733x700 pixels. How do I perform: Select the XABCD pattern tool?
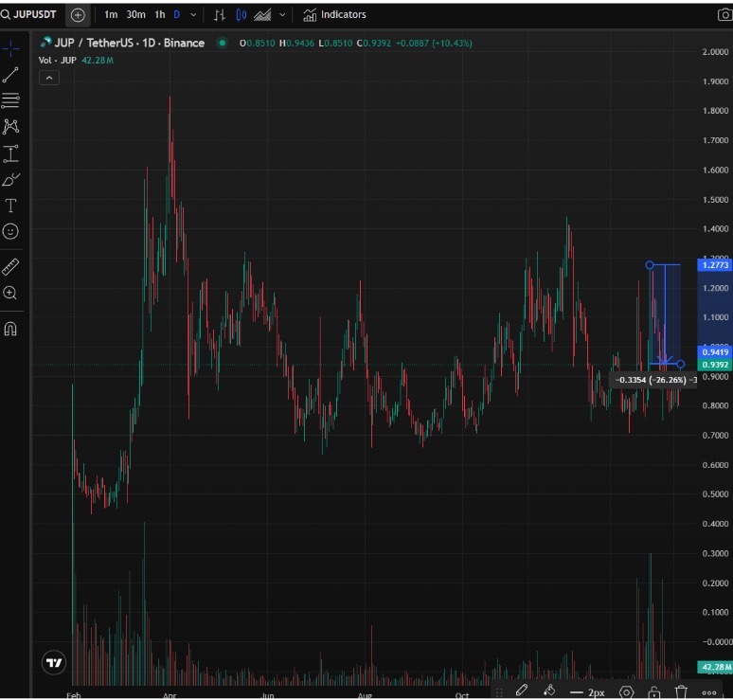(x=10, y=126)
